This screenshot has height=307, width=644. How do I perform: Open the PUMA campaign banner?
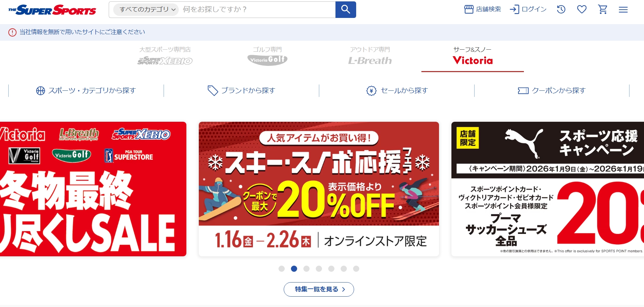click(548, 189)
